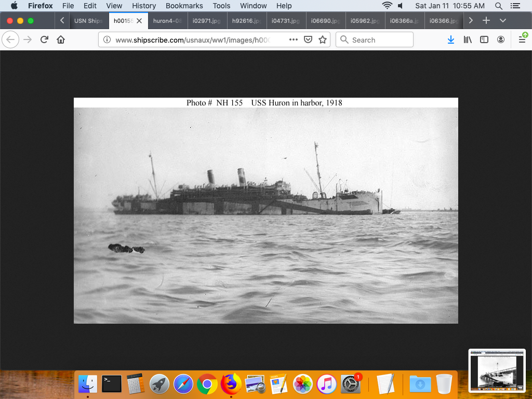Launch Google Chrome from the Dock
This screenshot has height=399, width=532.
coord(207,384)
